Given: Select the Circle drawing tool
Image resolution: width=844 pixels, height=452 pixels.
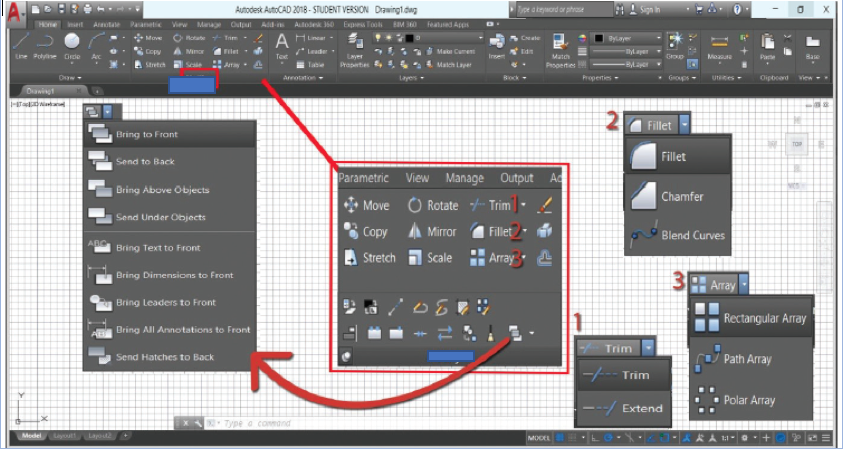Looking at the screenshot, I should pos(73,44).
